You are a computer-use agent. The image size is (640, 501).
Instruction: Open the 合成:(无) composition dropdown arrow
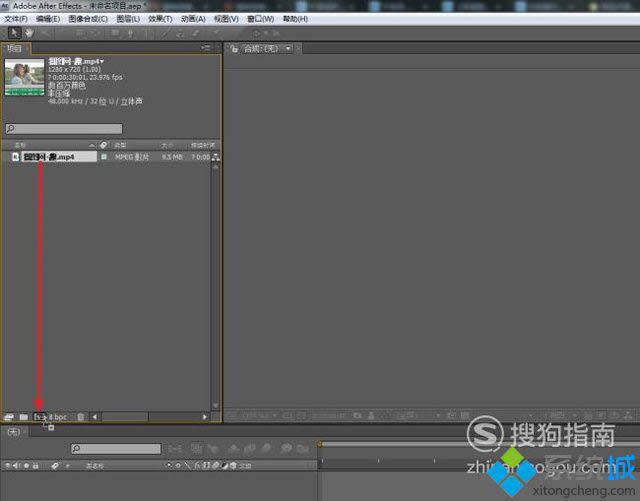[x=289, y=49]
